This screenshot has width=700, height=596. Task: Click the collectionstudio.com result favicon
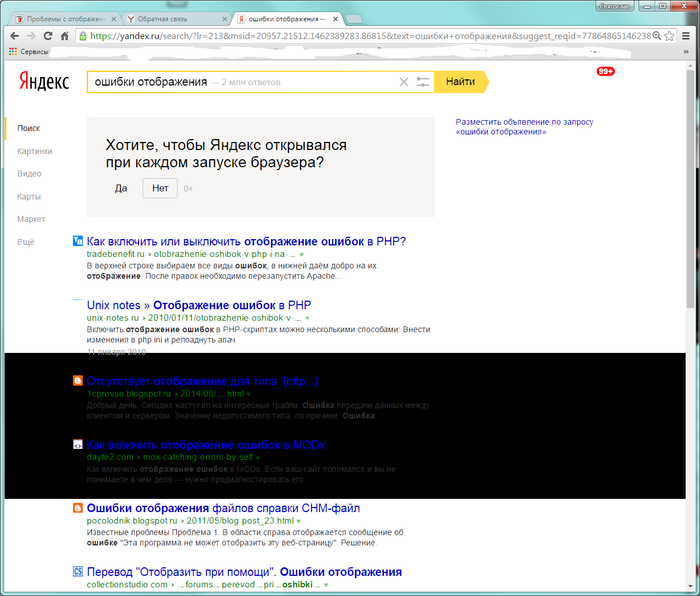click(x=78, y=571)
